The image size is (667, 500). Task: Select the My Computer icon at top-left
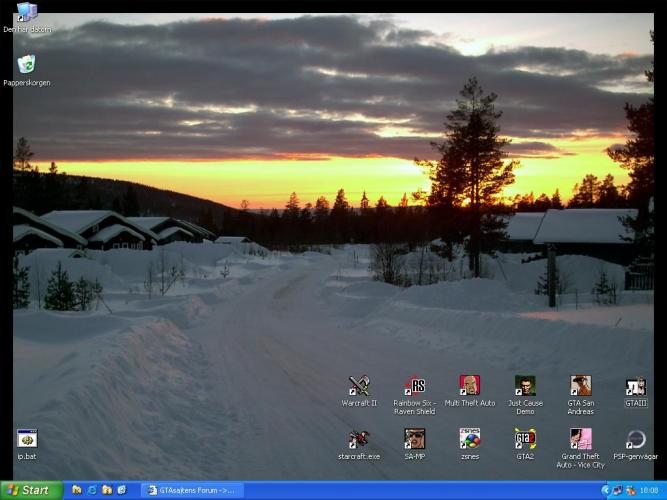click(x=27, y=13)
